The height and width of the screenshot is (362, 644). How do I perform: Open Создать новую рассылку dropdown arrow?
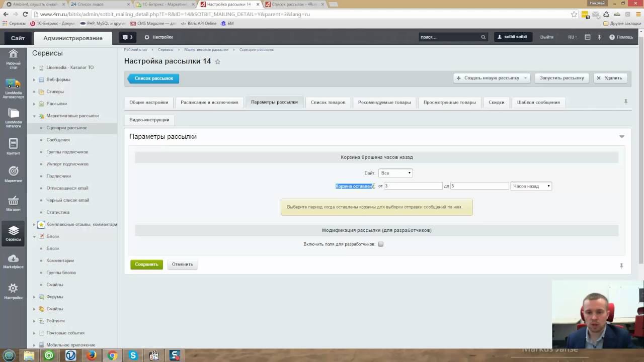tap(525, 78)
